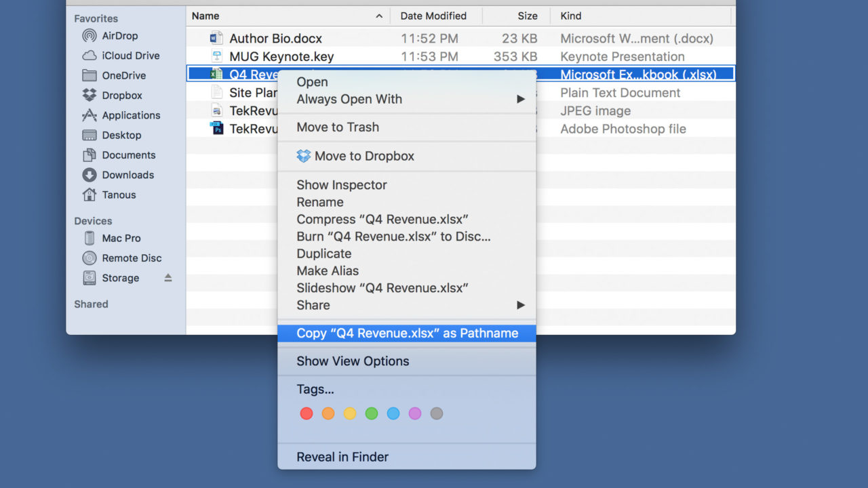The width and height of the screenshot is (868, 488).
Task: Select Make Alias
Action: [328, 270]
